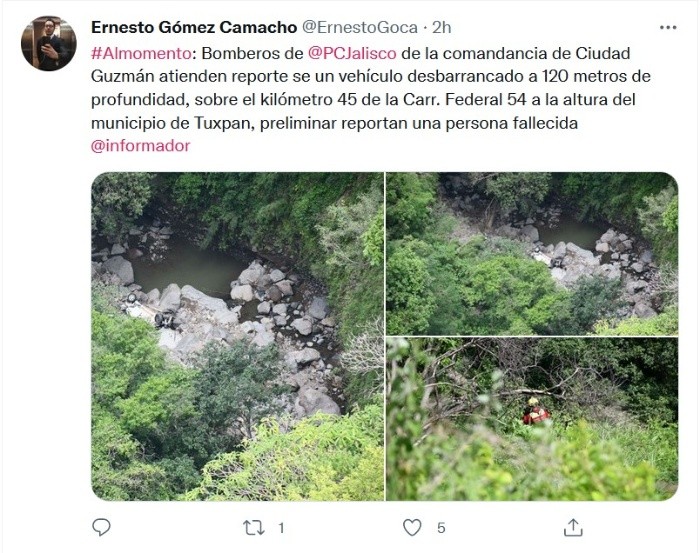Open the three-dot more options menu
The width and height of the screenshot is (700, 553).
coord(668,27)
